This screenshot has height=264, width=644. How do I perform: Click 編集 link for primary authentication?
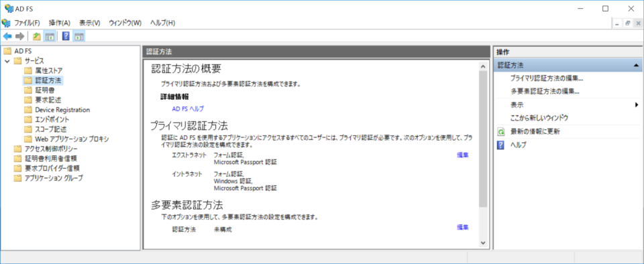tap(463, 155)
